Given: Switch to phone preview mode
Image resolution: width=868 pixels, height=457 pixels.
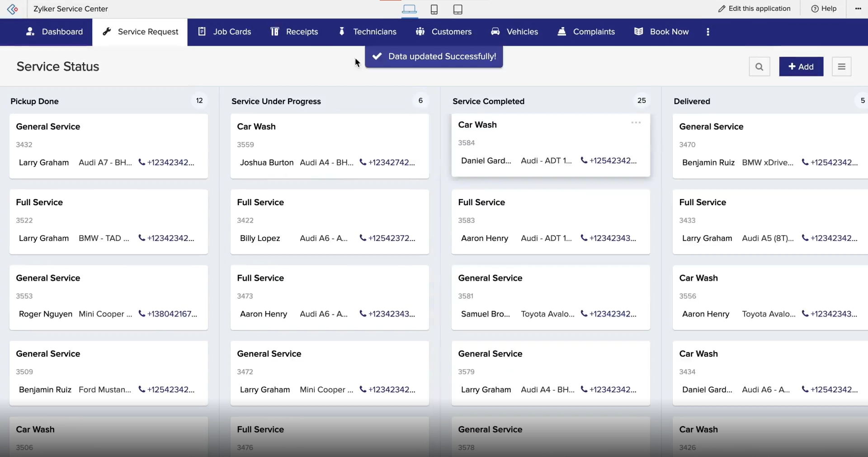Looking at the screenshot, I should [434, 9].
